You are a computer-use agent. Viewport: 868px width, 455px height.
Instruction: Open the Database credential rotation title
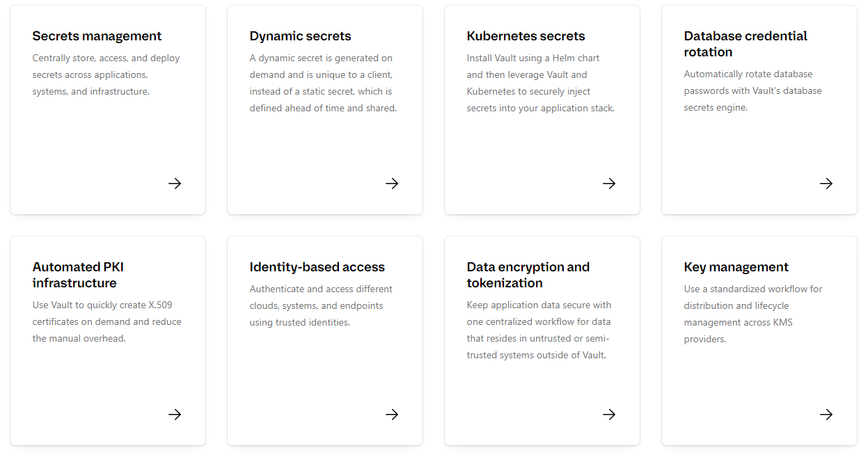(745, 44)
